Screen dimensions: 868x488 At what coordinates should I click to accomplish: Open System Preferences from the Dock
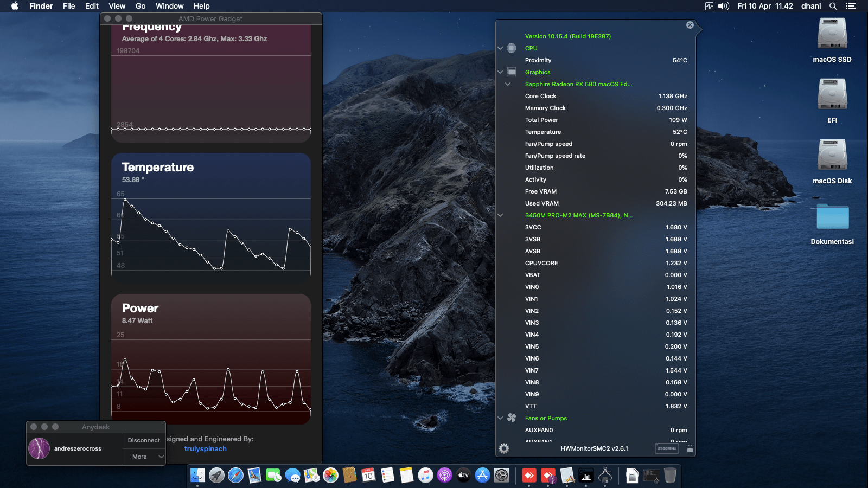pyautogui.click(x=502, y=476)
